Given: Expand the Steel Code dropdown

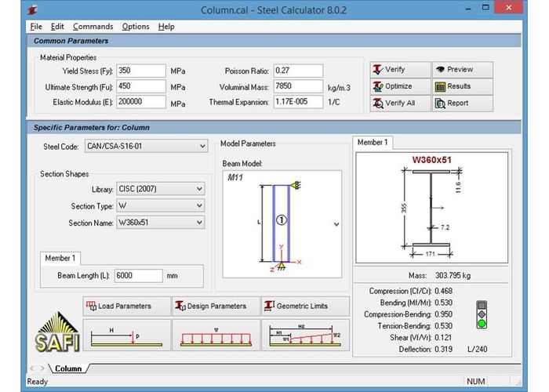Looking at the screenshot, I should coord(202,147).
